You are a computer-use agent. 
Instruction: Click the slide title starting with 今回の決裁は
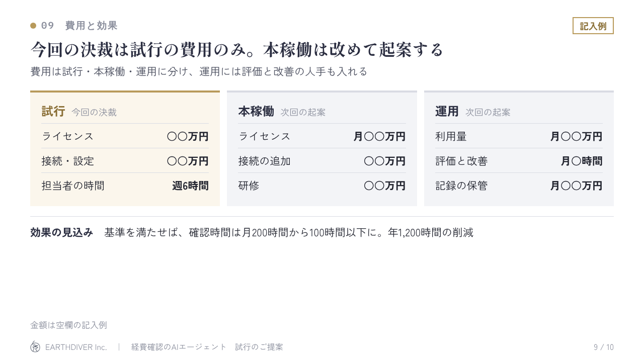click(237, 50)
